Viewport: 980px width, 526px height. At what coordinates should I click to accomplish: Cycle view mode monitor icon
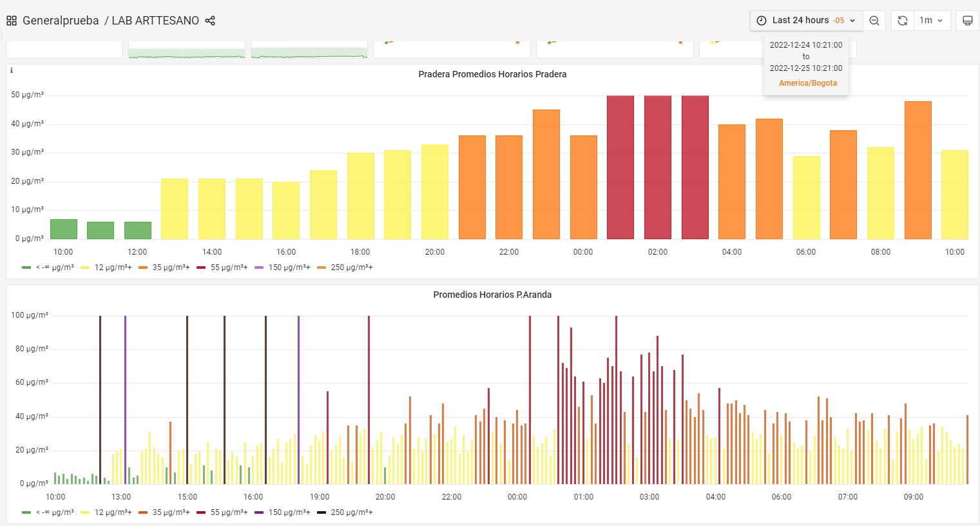[967, 21]
